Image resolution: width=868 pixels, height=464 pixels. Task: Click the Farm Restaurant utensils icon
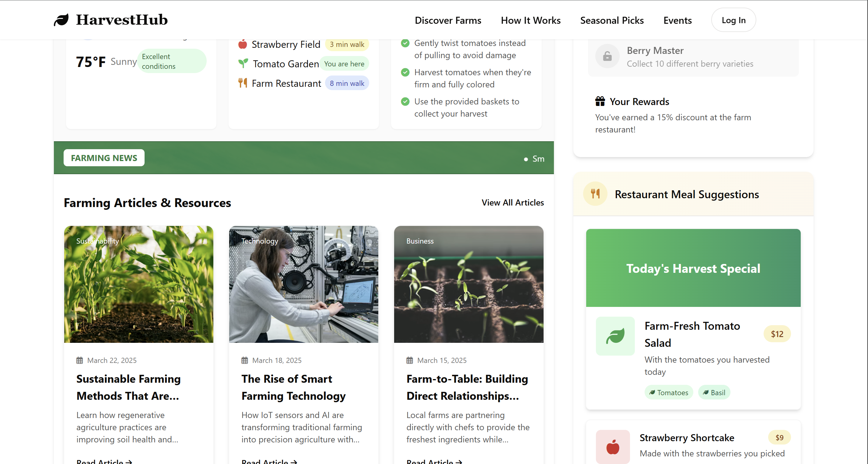243,83
